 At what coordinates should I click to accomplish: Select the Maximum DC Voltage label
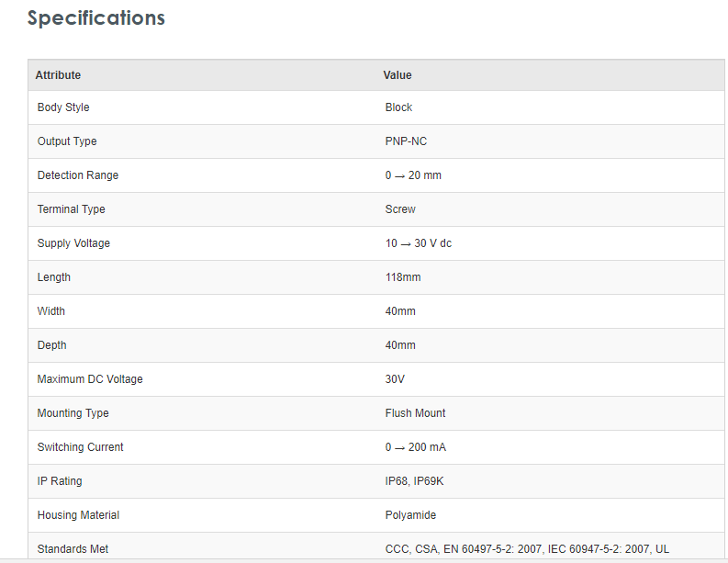tap(90, 379)
